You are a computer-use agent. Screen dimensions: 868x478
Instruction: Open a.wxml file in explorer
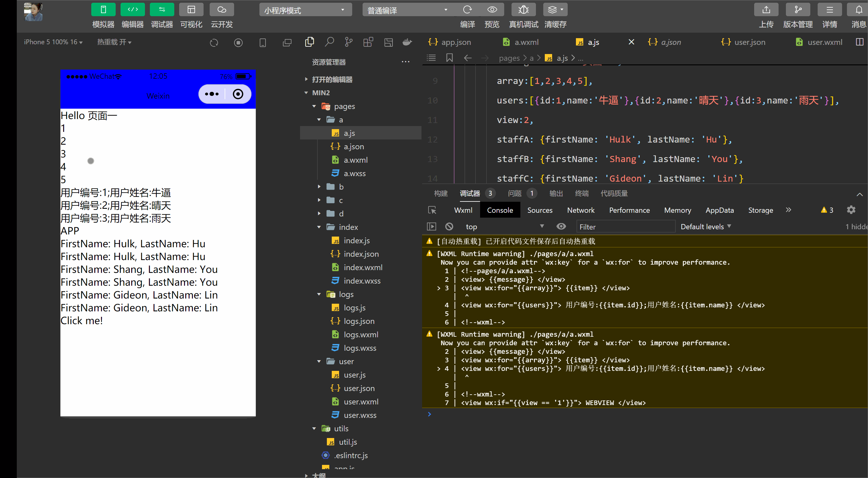point(356,160)
